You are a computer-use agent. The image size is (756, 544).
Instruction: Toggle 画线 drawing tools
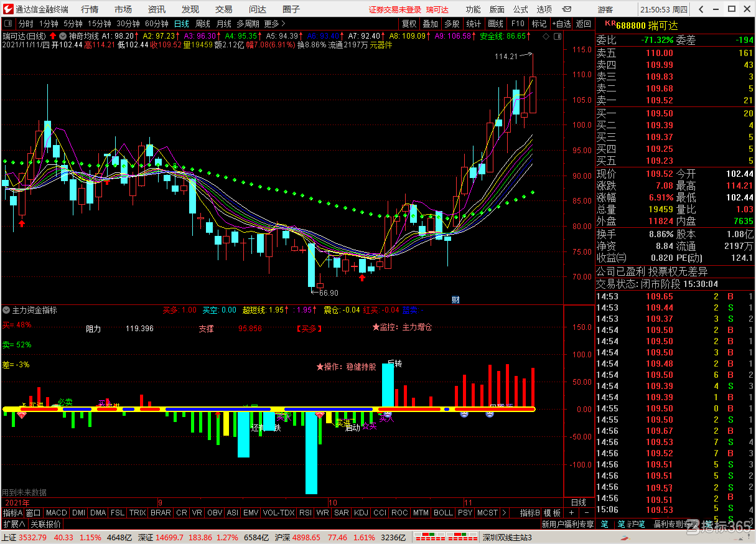tap(496, 24)
